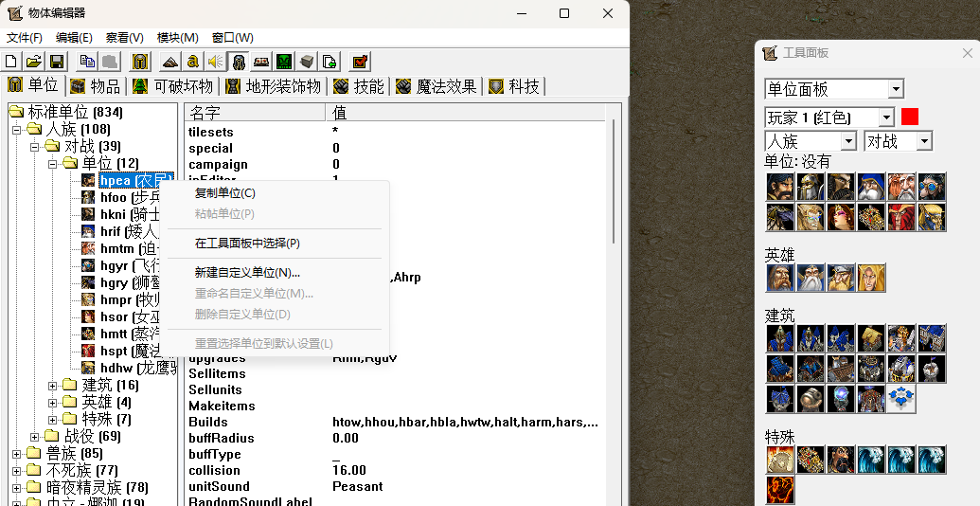Viewport: 980px width, 506px height.
Task: Click the red player color swatch
Action: pyautogui.click(x=910, y=117)
